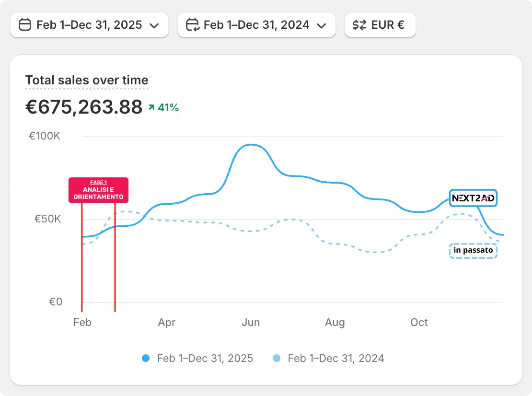Expand the 2024 comparison range chevron
532x396 pixels.
(321, 25)
